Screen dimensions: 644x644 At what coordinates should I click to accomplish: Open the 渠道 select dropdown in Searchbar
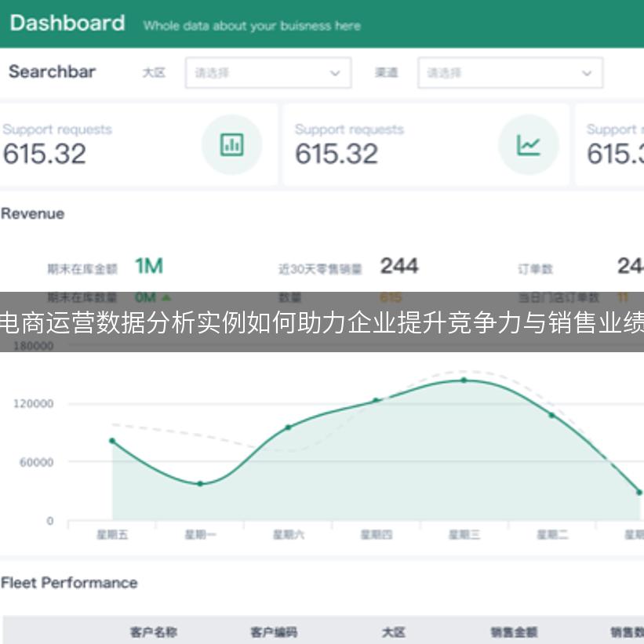point(510,73)
